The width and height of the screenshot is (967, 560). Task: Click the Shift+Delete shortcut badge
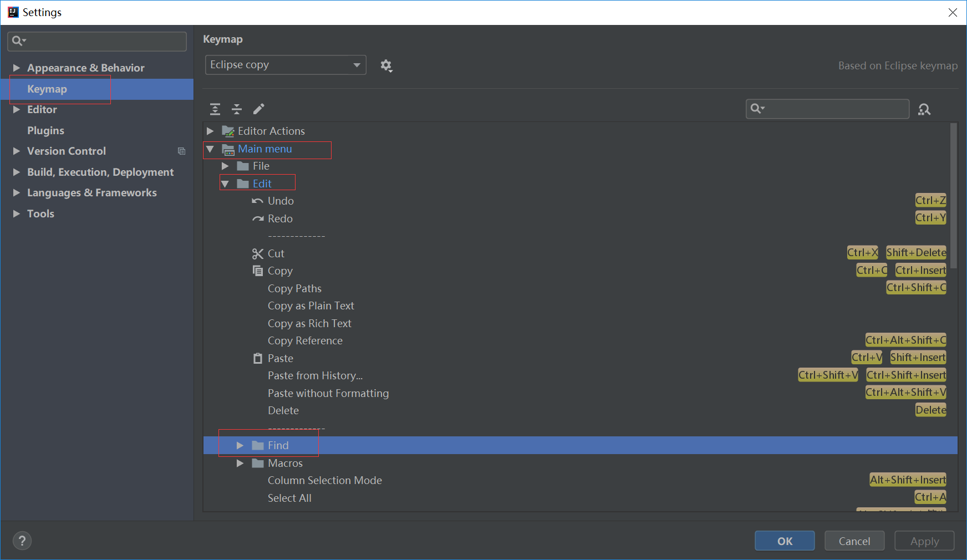coord(916,252)
